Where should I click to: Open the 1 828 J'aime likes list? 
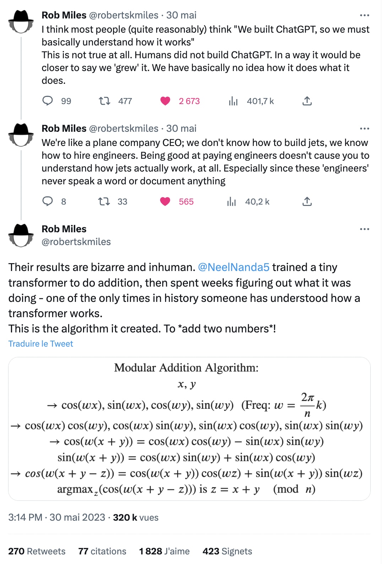pos(164,551)
